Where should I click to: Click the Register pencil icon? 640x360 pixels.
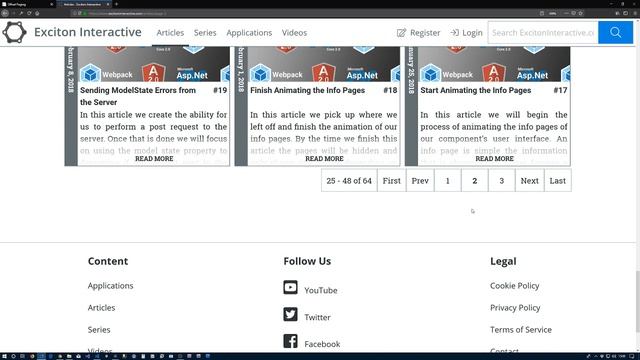pyautogui.click(x=401, y=33)
